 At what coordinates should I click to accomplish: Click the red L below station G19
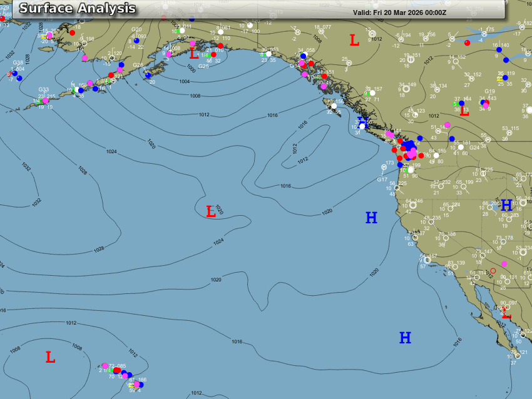coord(464,111)
